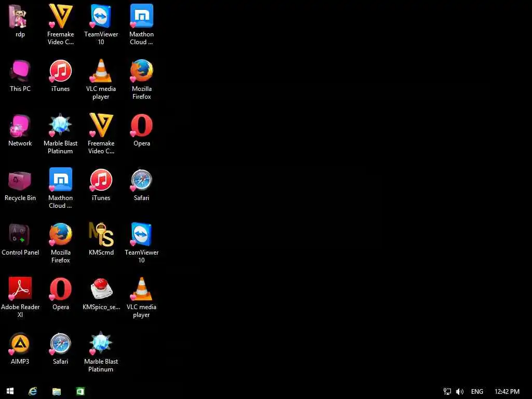Click the ENG language indicator

(x=477, y=392)
